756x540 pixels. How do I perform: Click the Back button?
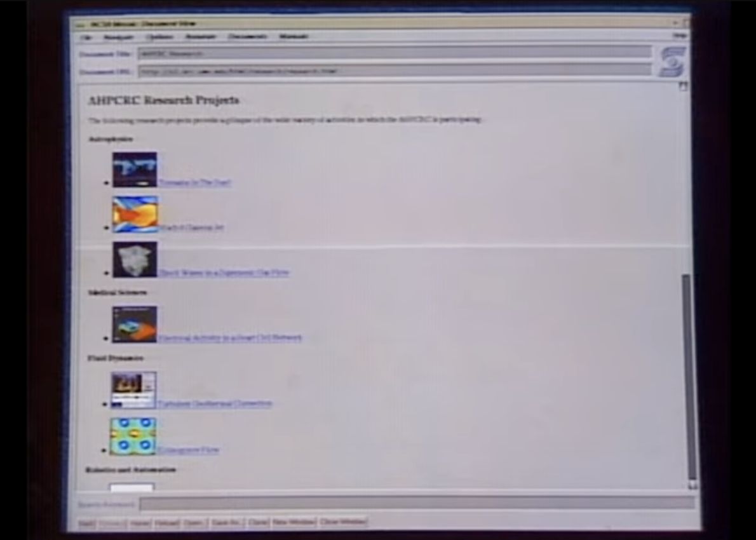86,523
